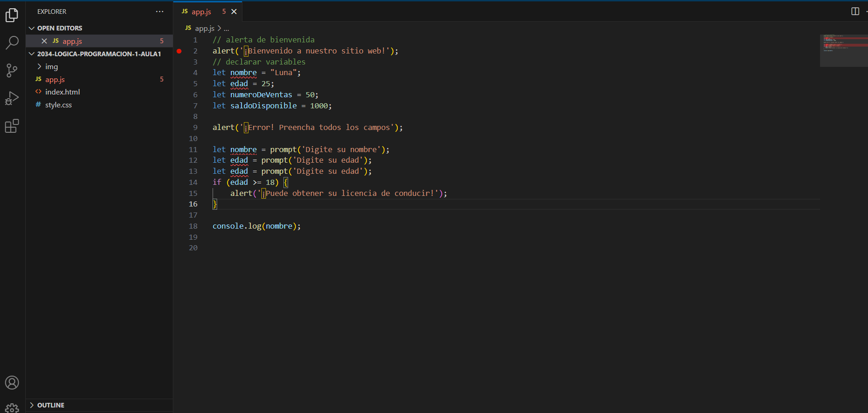
Task: Click line number 11 in the gutter
Action: 193,150
